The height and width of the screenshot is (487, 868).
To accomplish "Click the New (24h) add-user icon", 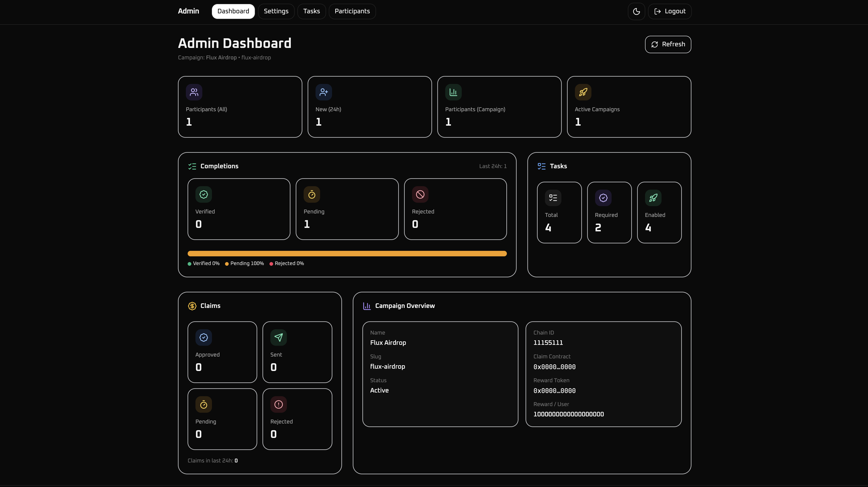I will coord(324,92).
